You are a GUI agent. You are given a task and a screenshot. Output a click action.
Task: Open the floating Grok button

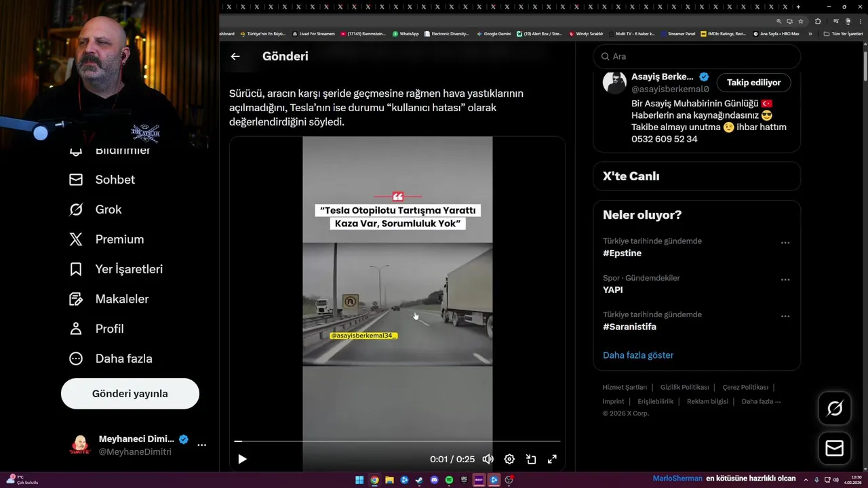tap(835, 408)
